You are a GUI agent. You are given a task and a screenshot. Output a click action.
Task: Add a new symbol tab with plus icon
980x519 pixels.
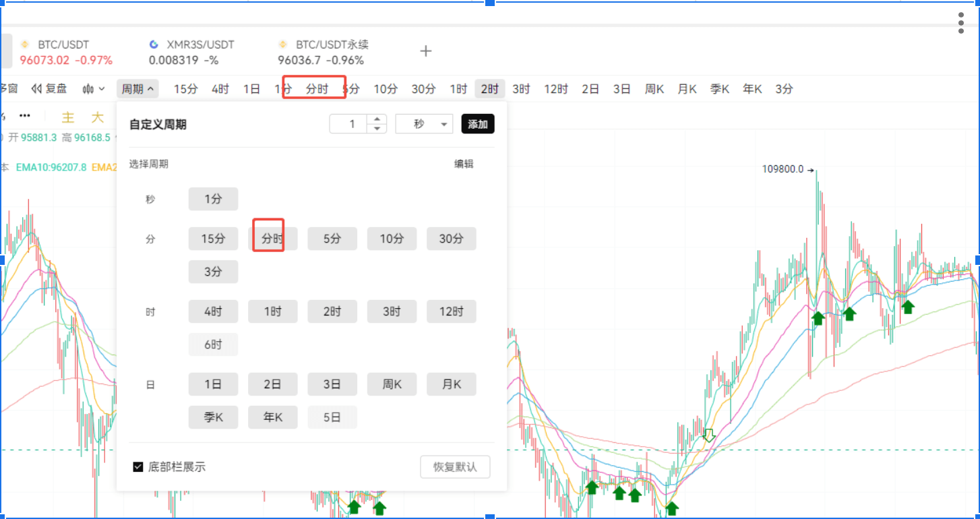(425, 51)
